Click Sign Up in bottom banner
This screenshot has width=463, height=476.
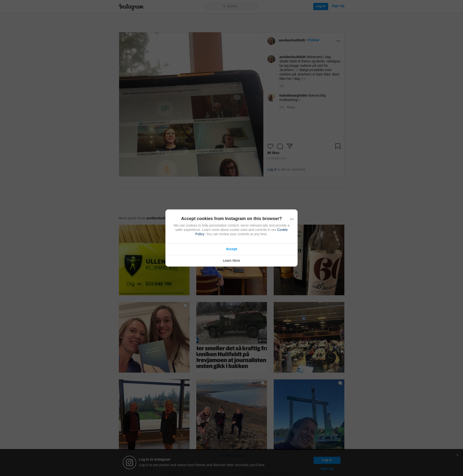327,469
